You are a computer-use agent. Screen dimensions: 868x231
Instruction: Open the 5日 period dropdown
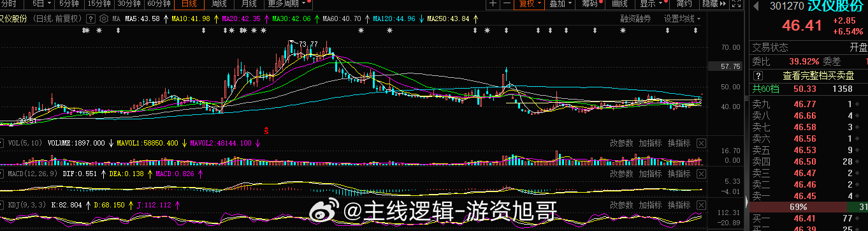(43, 4)
